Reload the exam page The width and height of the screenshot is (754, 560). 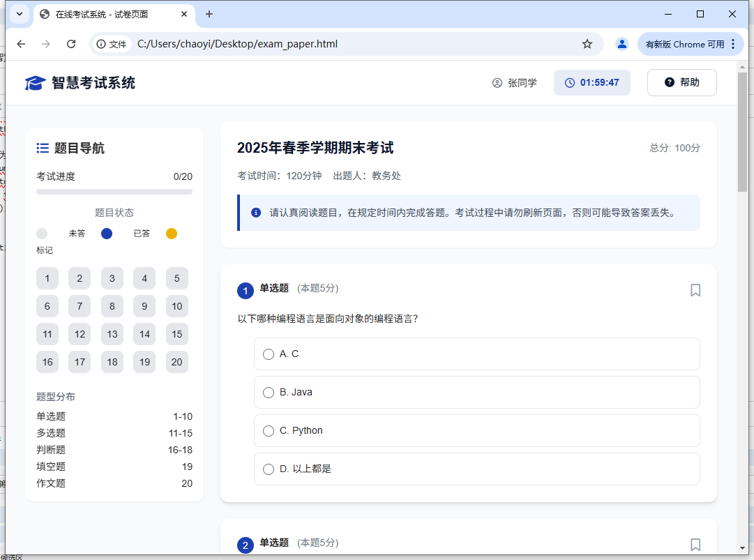tap(71, 44)
